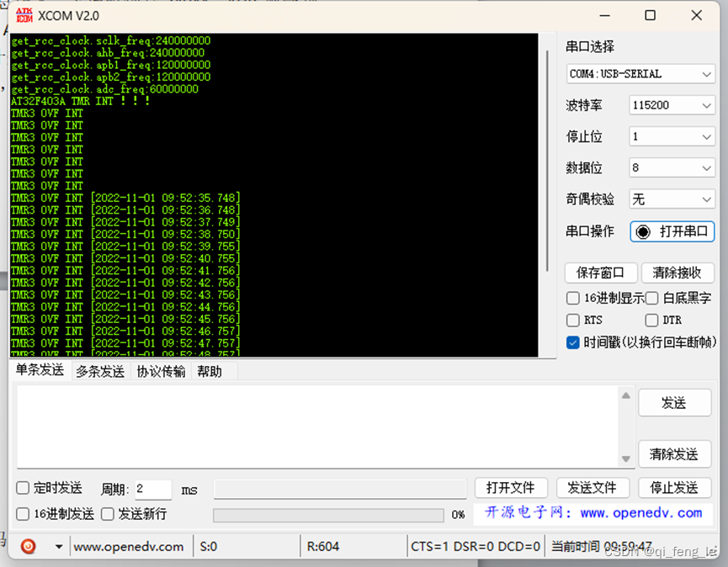The width and height of the screenshot is (728, 567).
Task: Click the open serial port radio icon
Action: (641, 231)
